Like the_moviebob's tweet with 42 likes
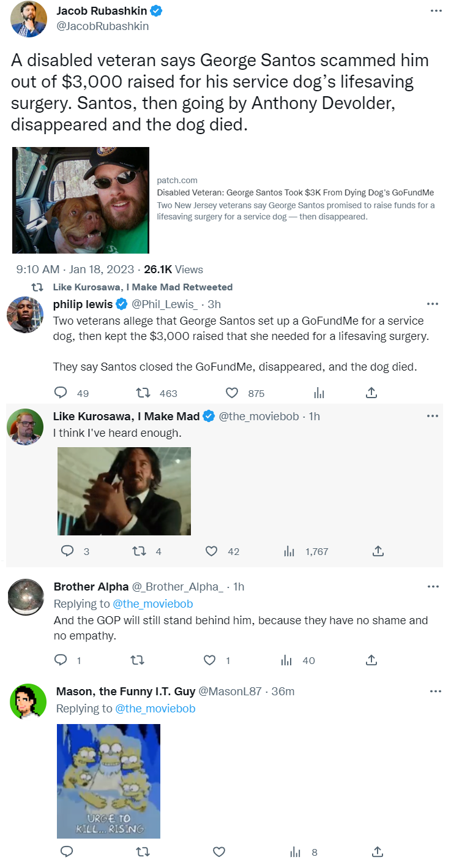451x868 pixels. point(211,551)
